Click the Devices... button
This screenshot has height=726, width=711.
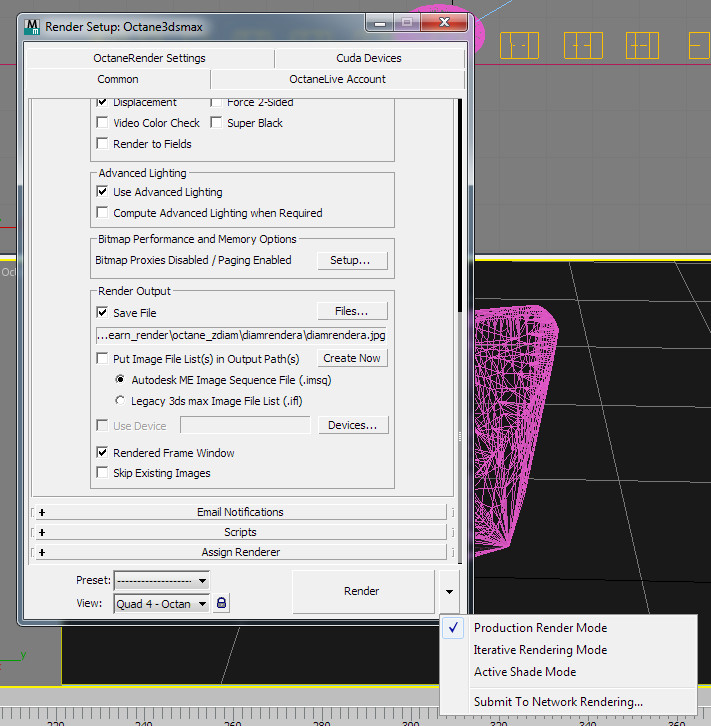click(x=353, y=425)
